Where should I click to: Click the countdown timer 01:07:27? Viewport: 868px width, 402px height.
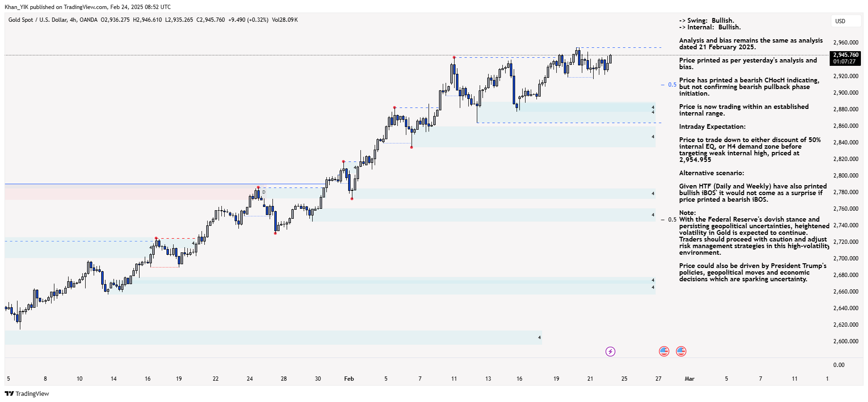point(844,62)
